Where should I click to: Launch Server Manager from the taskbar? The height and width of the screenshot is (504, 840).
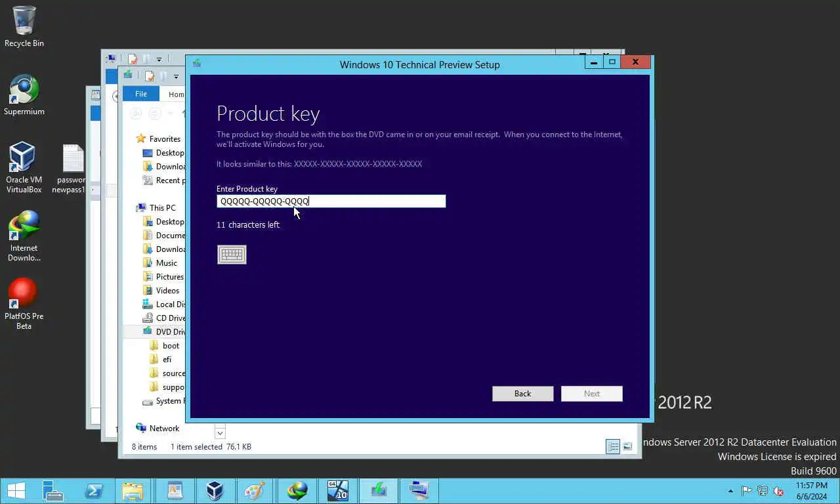point(52,491)
